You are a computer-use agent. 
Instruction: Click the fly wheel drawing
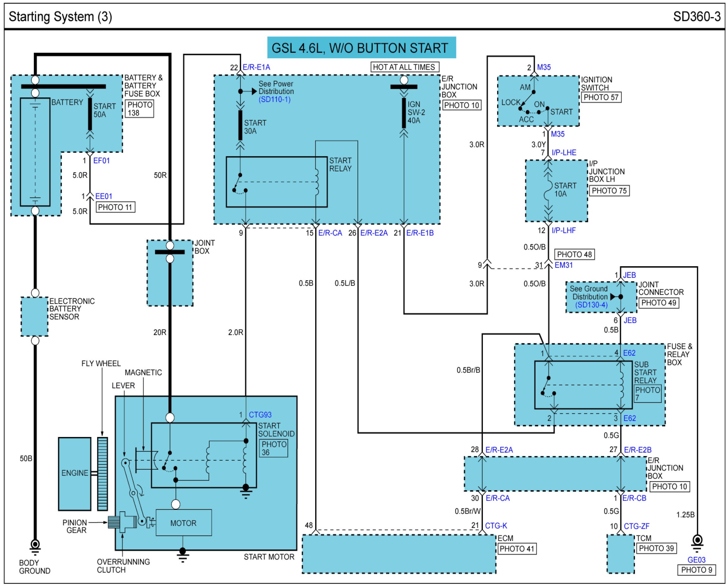(102, 474)
